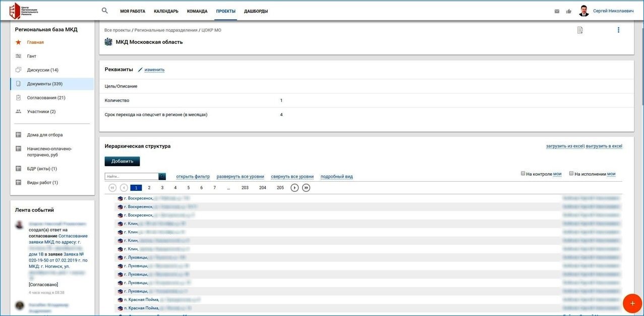This screenshot has height=316, width=644.
Task: Open Документы (339) in sidebar
Action: coord(44,84)
